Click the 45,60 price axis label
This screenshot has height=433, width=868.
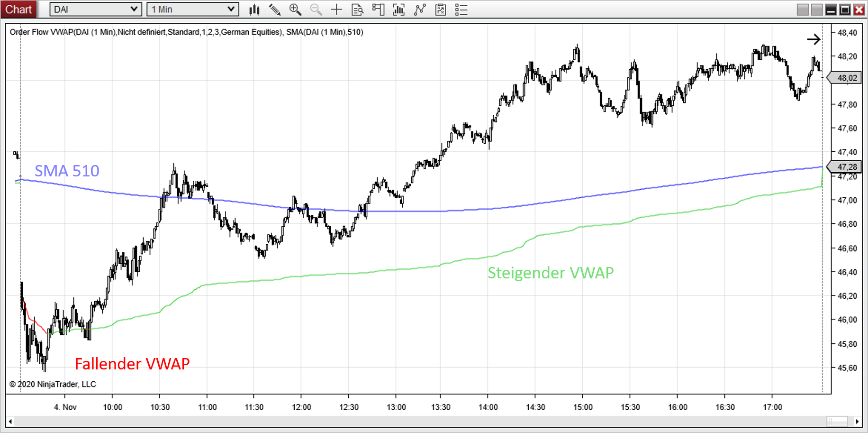(847, 368)
